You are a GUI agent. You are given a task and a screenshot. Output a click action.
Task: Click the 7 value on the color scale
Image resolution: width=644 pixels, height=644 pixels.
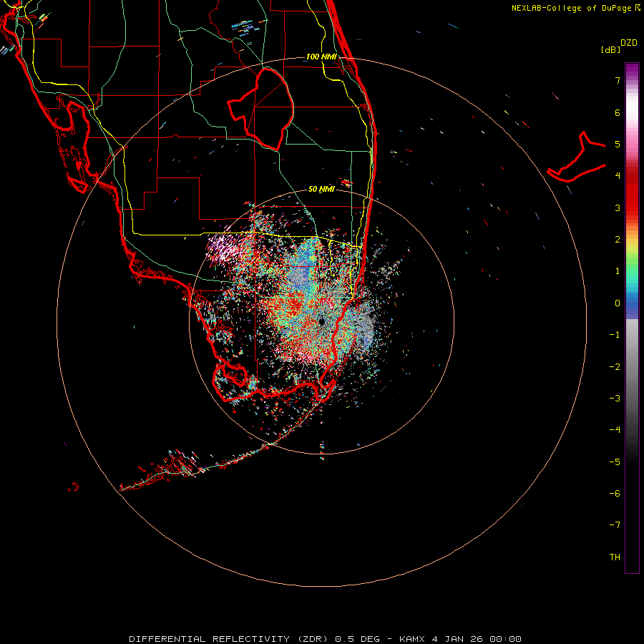click(x=618, y=80)
